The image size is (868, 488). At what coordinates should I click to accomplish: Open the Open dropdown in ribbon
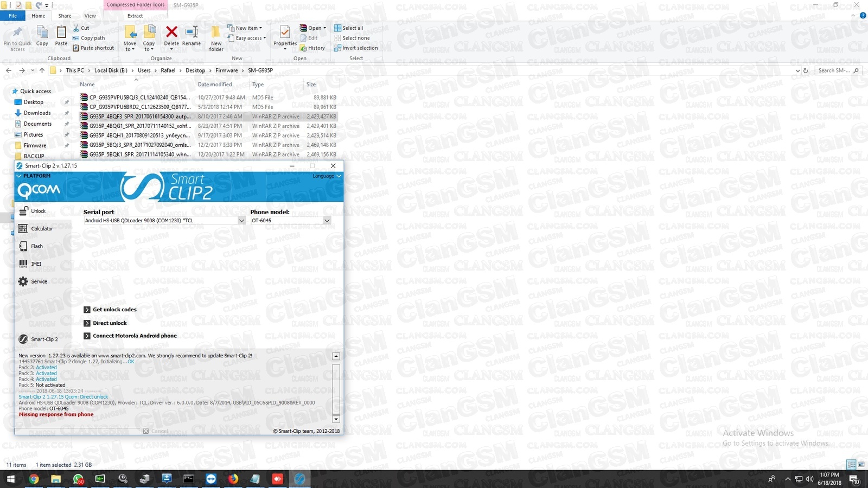coord(313,28)
